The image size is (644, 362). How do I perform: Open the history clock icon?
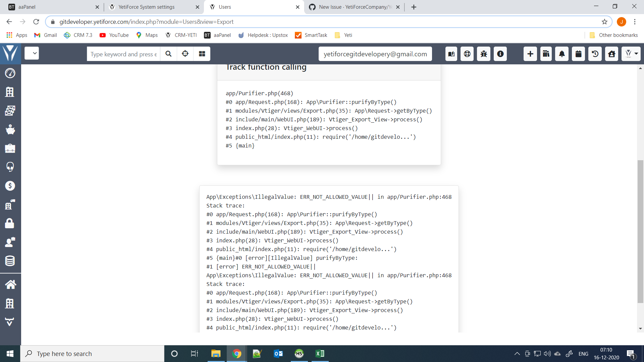(595, 54)
